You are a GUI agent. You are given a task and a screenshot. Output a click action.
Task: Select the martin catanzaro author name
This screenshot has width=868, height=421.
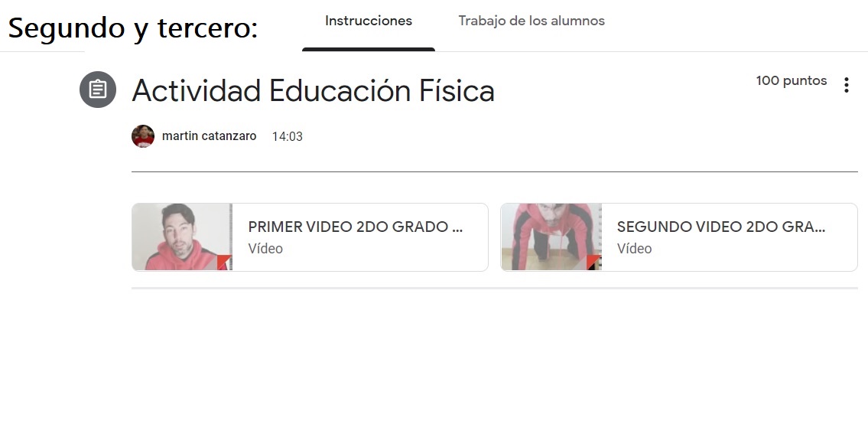click(210, 136)
